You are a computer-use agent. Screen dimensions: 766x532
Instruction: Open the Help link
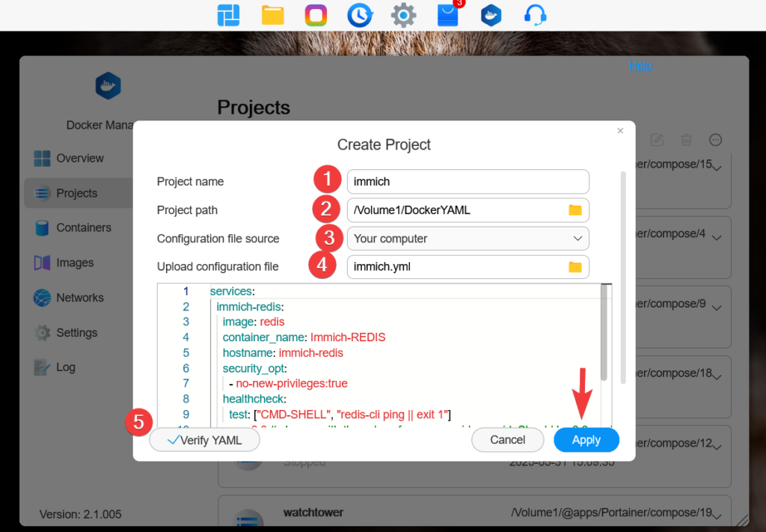pos(640,66)
